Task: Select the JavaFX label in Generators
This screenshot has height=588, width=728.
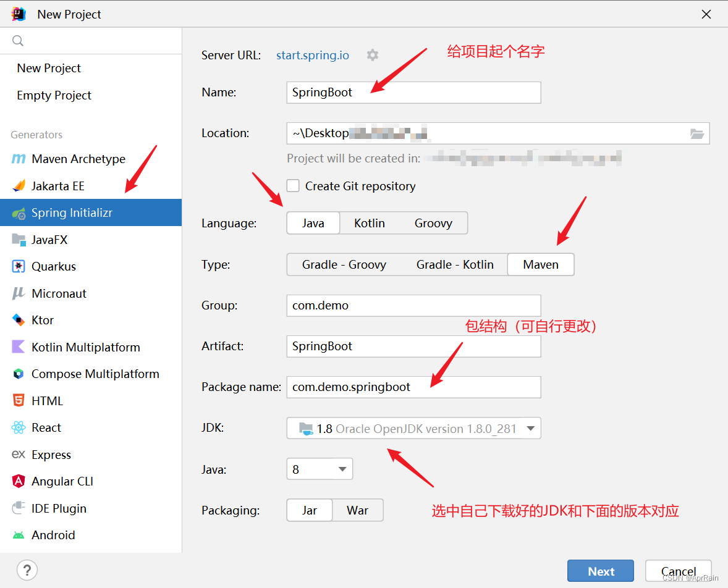Action: (x=49, y=240)
